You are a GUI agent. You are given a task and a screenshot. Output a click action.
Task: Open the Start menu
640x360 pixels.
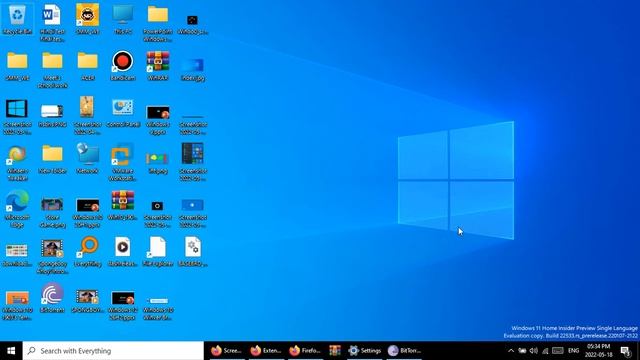[11, 351]
